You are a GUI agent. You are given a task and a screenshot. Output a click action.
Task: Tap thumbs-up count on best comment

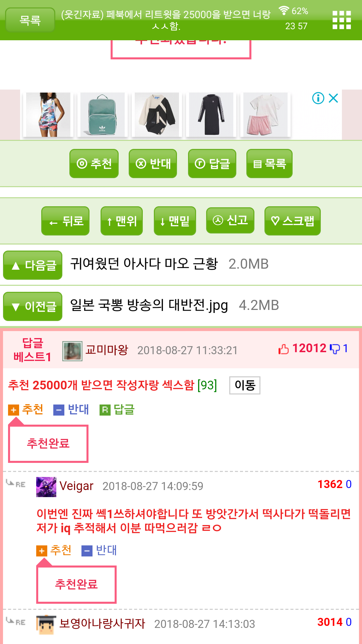(x=302, y=348)
